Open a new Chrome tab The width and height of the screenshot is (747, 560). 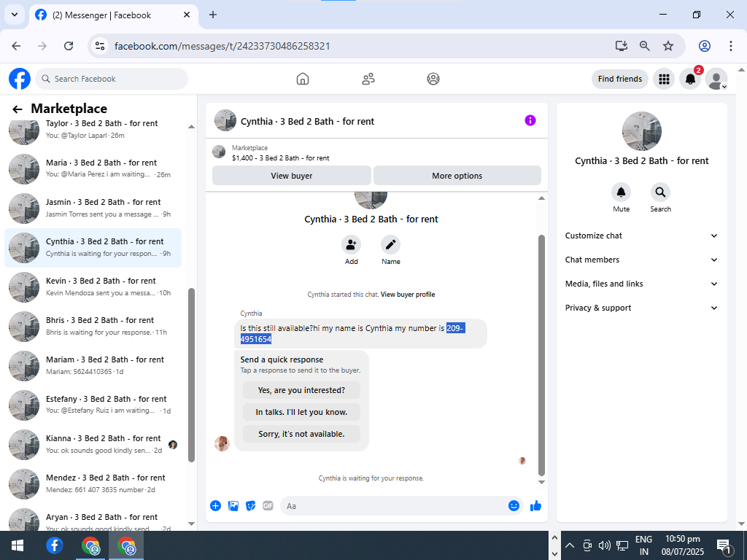[x=213, y=15]
